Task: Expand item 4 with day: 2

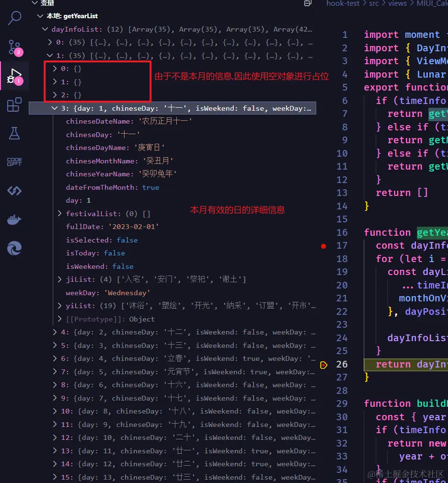Action: point(55,332)
